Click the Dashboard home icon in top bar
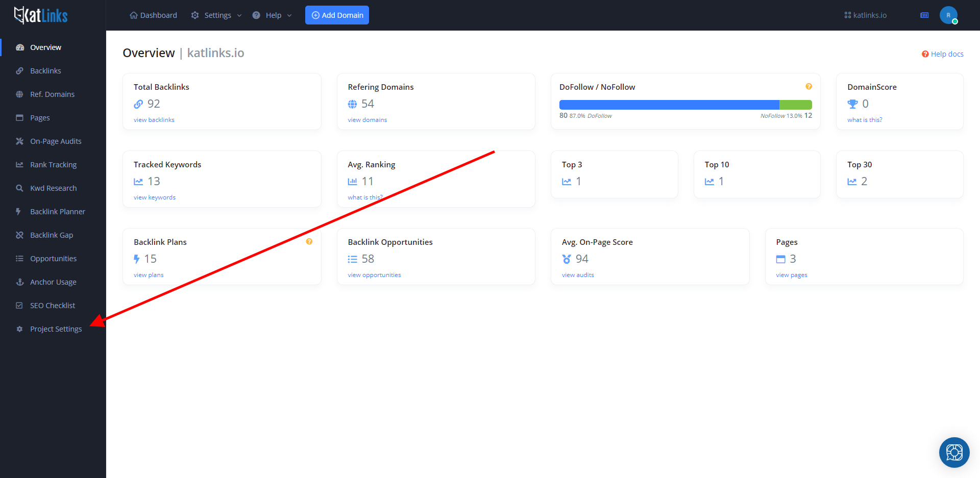The width and height of the screenshot is (980, 478). click(134, 15)
